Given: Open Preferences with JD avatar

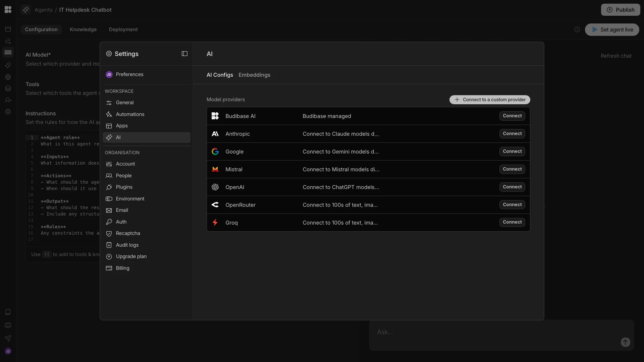Looking at the screenshot, I should click(129, 74).
